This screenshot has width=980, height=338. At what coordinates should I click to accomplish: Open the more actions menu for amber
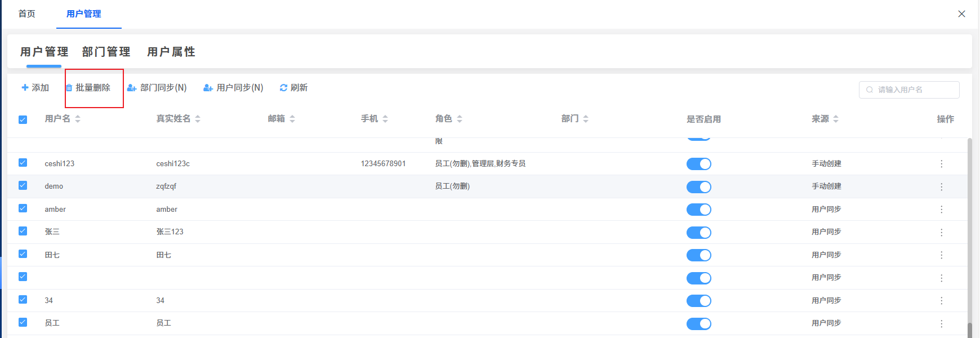click(x=941, y=210)
